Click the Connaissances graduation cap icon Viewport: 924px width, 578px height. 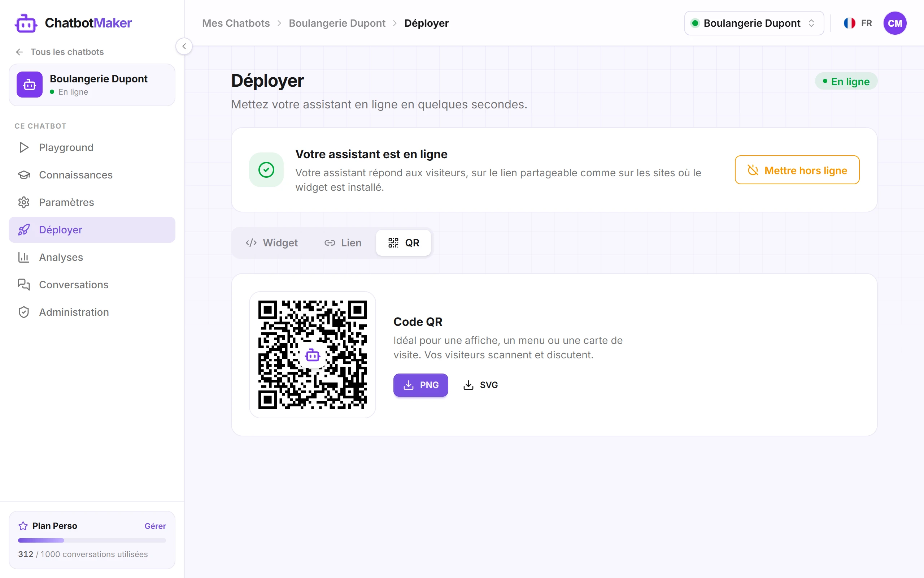tap(24, 175)
